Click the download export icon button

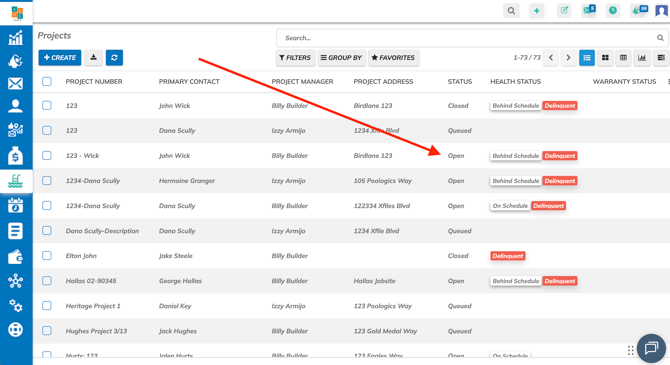93,58
